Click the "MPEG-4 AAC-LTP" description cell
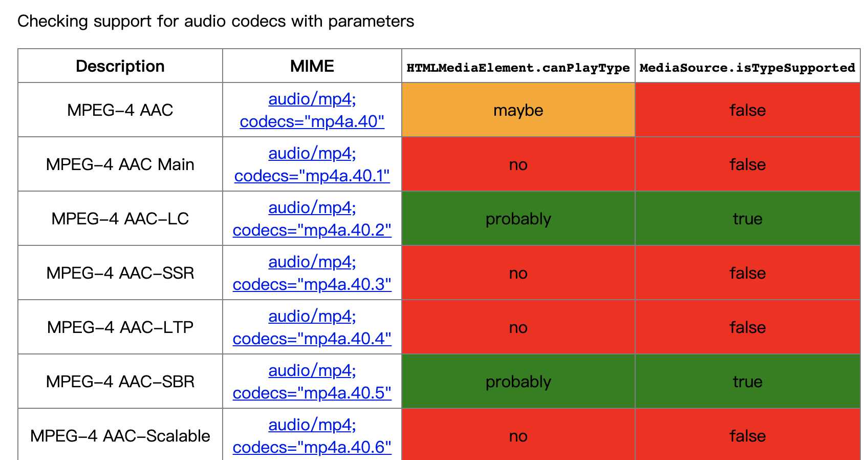 pyautogui.click(x=120, y=327)
